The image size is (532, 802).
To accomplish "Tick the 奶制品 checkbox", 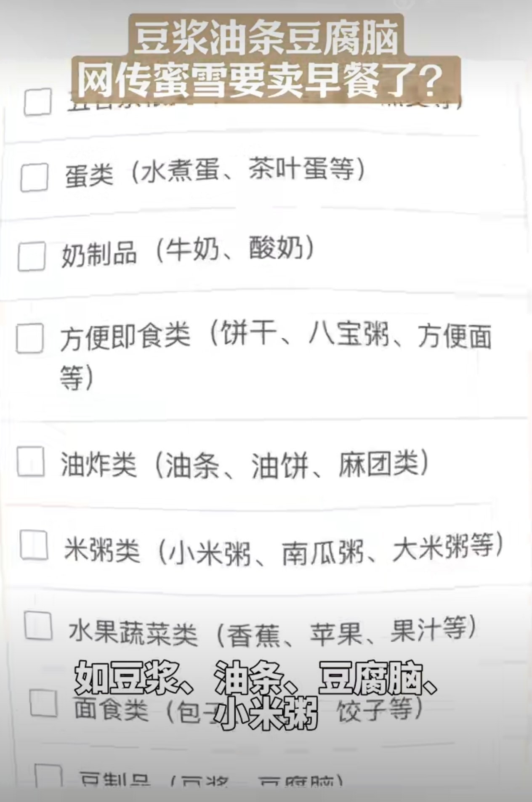I will [x=32, y=256].
